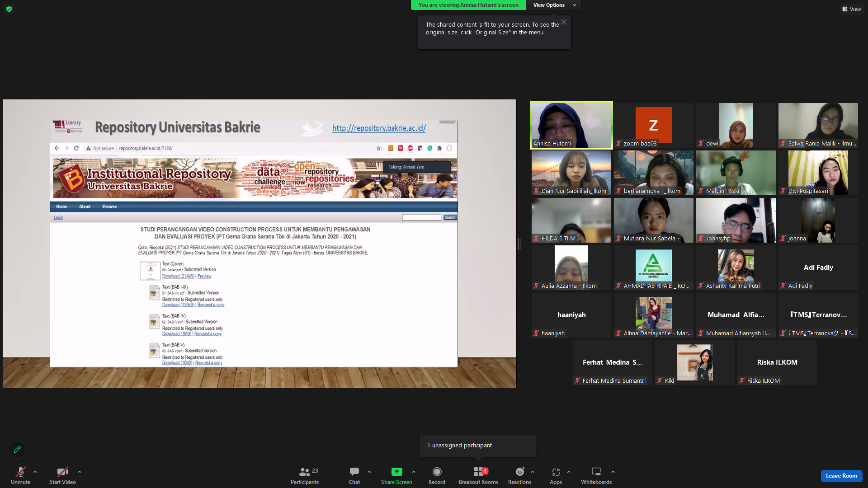Expand video options arrow next to Start Video
The width and height of the screenshot is (868, 488).
pyautogui.click(x=80, y=472)
